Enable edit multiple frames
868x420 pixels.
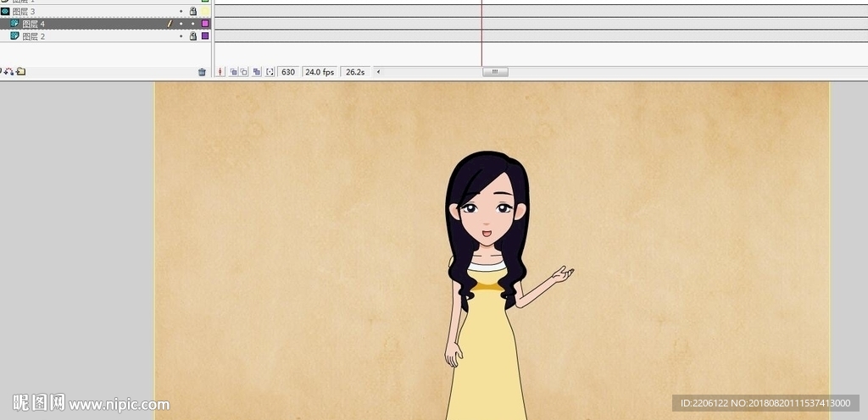[257, 72]
